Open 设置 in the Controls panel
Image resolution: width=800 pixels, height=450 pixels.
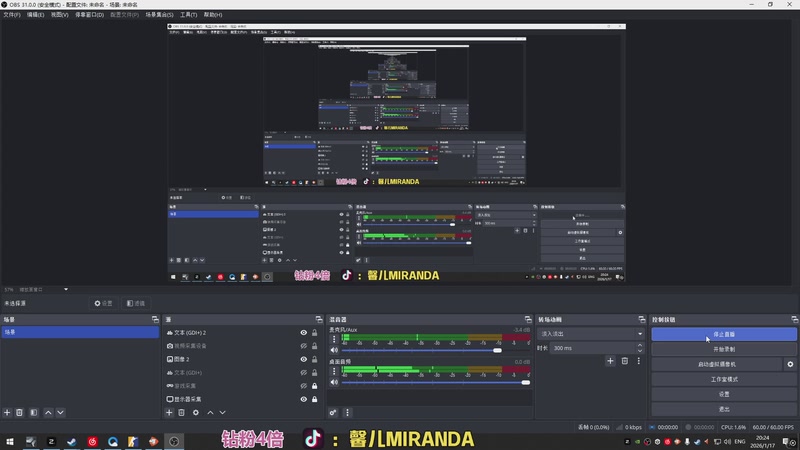click(x=724, y=394)
